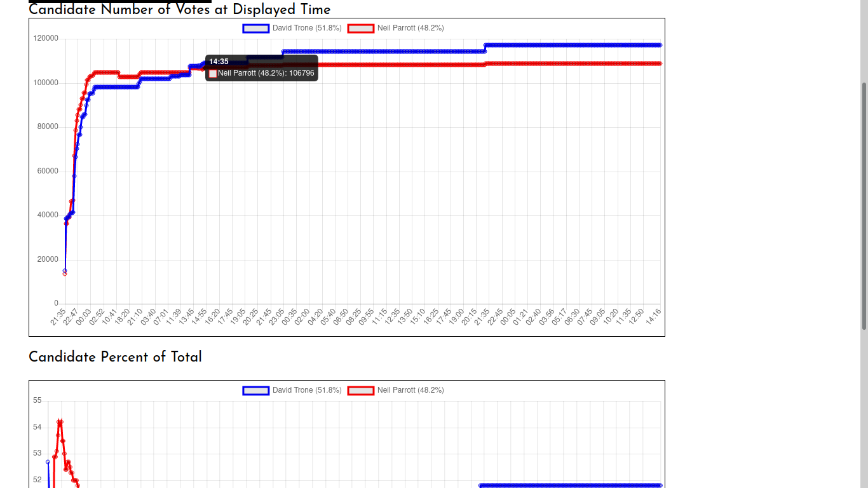Click the '18:20' x-axis time label
Viewport: 868px width, 488px height.
pyautogui.click(x=123, y=316)
